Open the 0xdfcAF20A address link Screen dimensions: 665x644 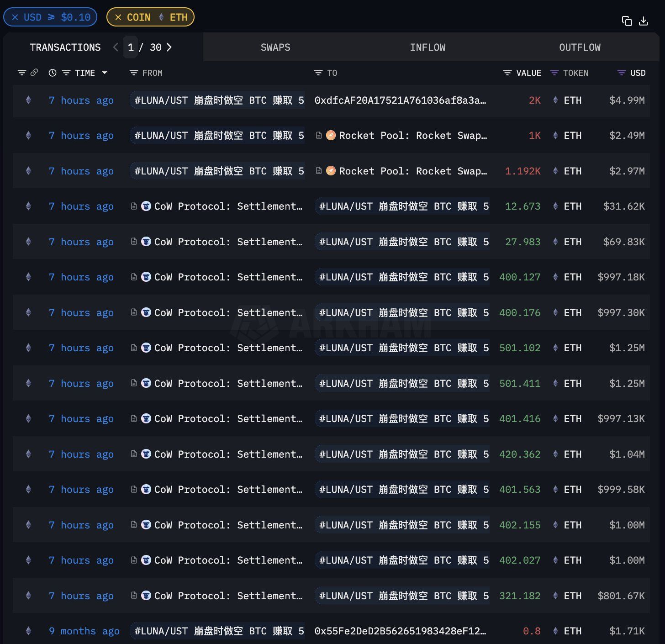[401, 100]
